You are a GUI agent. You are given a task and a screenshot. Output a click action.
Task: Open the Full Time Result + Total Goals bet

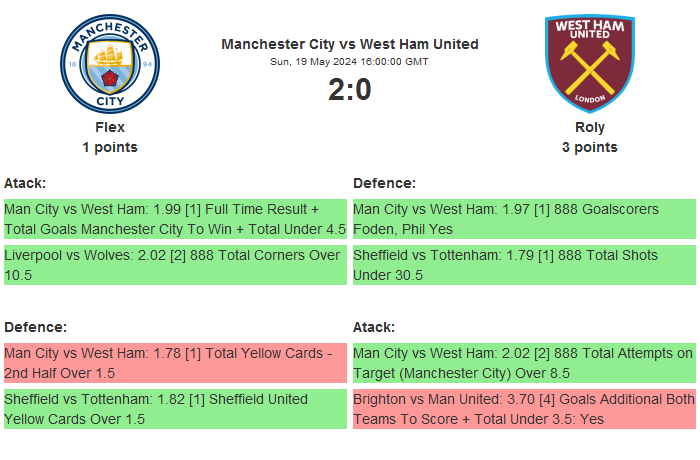[175, 219]
